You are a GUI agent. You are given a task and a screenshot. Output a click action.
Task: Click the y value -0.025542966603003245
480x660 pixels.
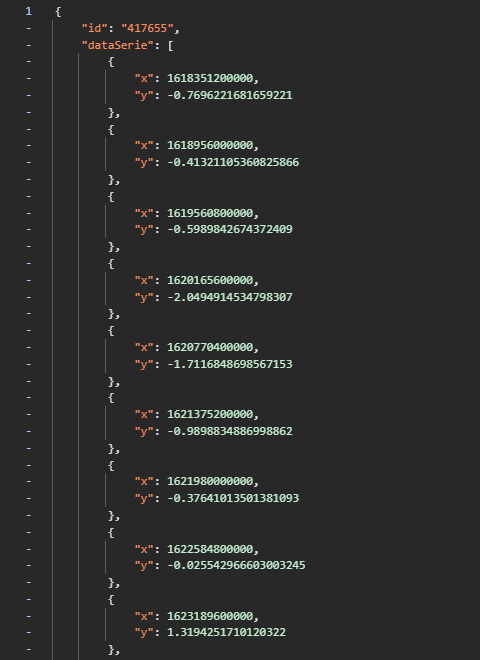click(236, 565)
